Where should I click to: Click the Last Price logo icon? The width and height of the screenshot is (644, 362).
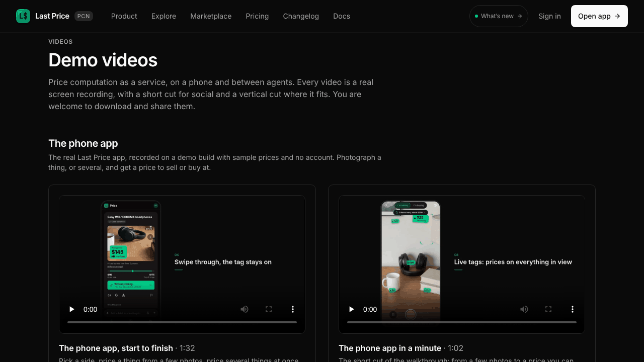click(23, 16)
